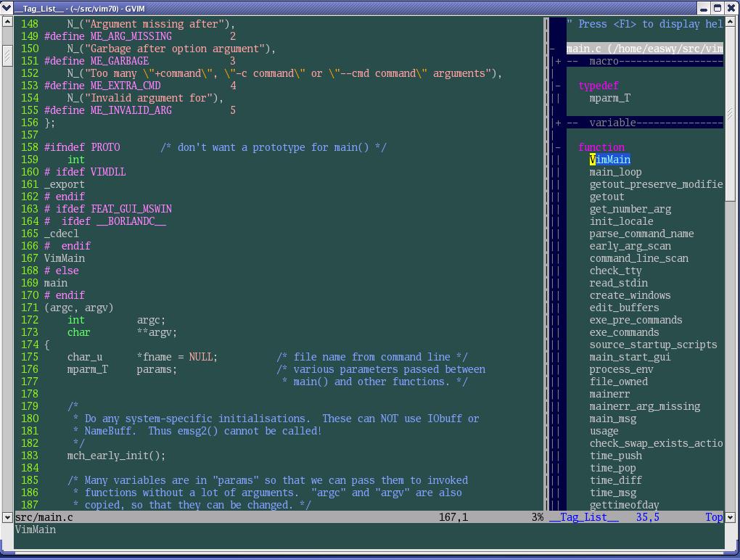Select main_msg in the tag list

click(x=612, y=419)
